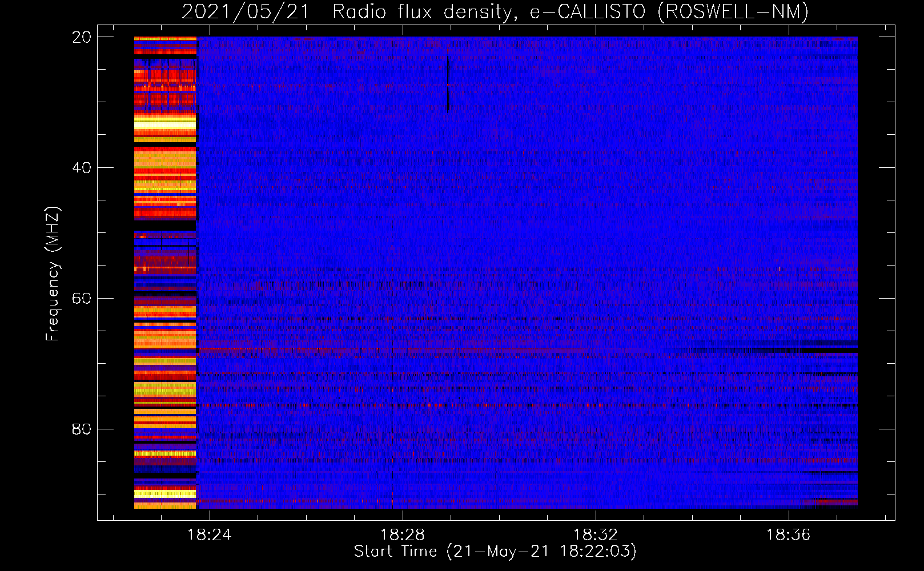Click the 'Frequency (MHZ)' y-axis label
Screen dimensions: 924x571
53,274
